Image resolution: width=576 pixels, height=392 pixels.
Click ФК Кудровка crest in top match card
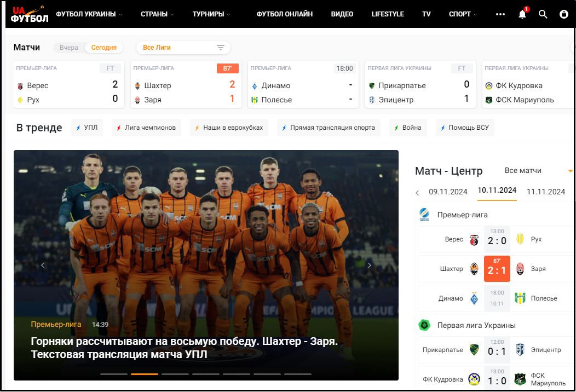[x=489, y=86]
